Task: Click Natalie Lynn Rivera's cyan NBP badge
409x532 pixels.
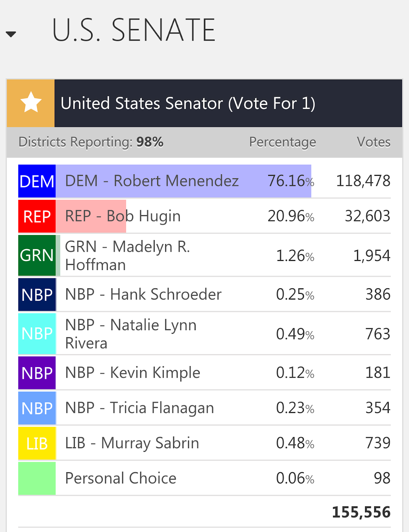Action: tap(37, 333)
